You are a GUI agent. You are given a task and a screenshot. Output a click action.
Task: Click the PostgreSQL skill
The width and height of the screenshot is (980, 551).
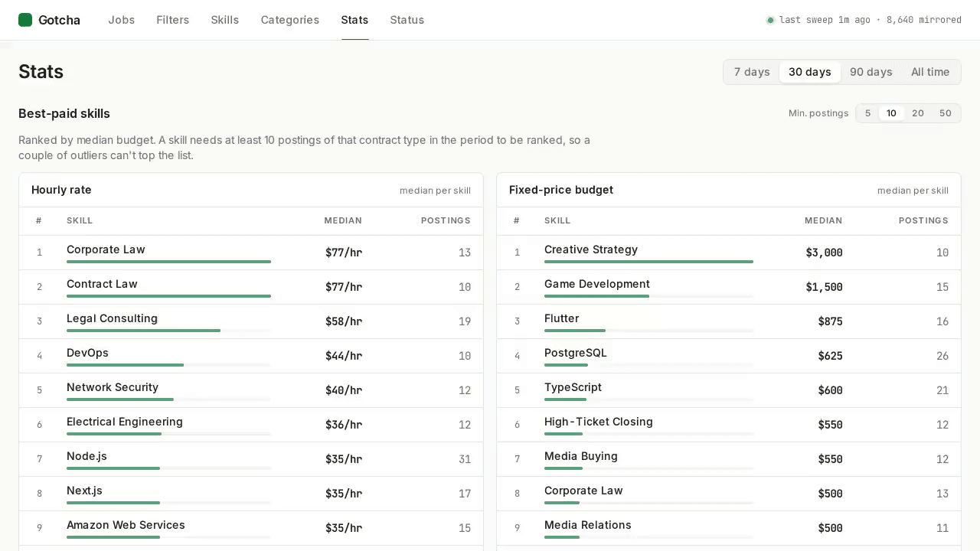coord(576,353)
